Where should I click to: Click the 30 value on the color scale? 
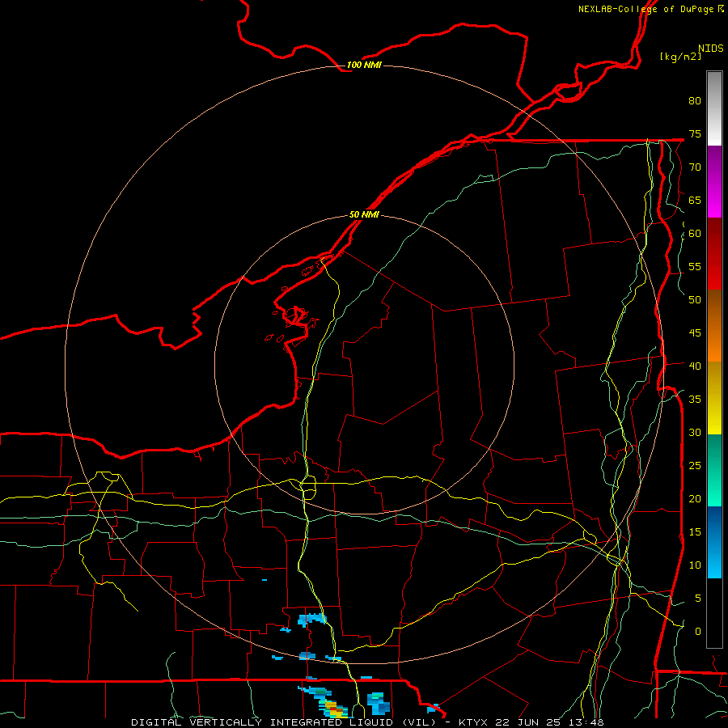[x=695, y=433]
